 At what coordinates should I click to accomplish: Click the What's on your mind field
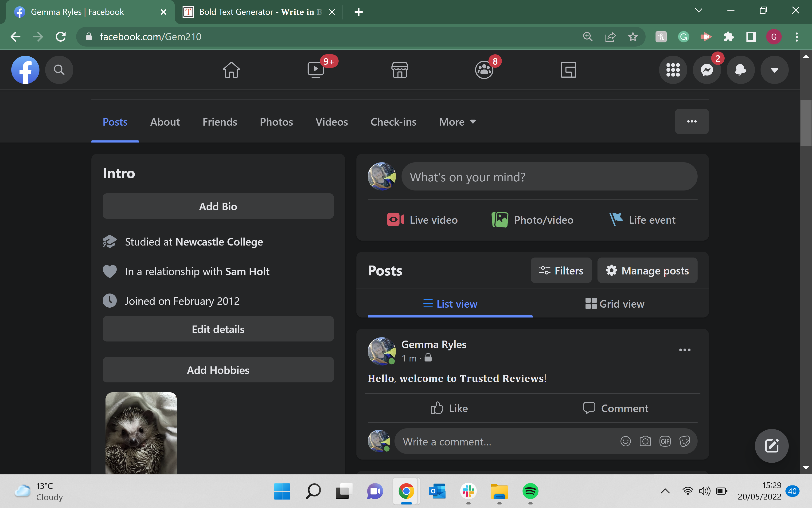(549, 176)
